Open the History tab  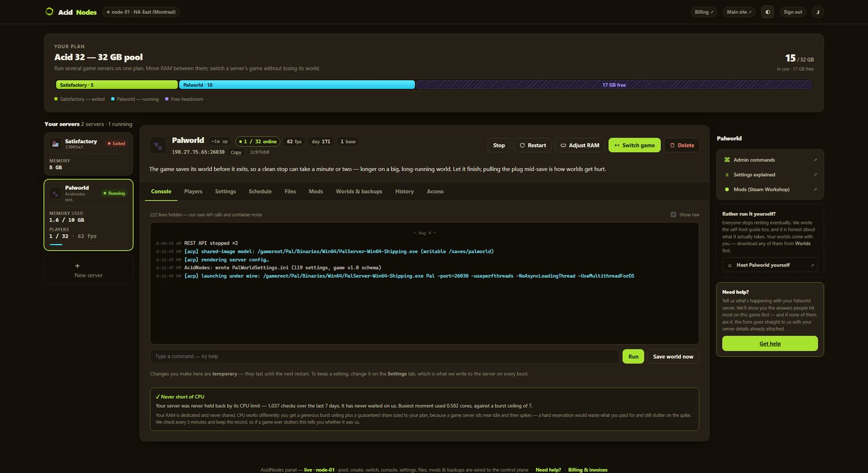click(404, 191)
